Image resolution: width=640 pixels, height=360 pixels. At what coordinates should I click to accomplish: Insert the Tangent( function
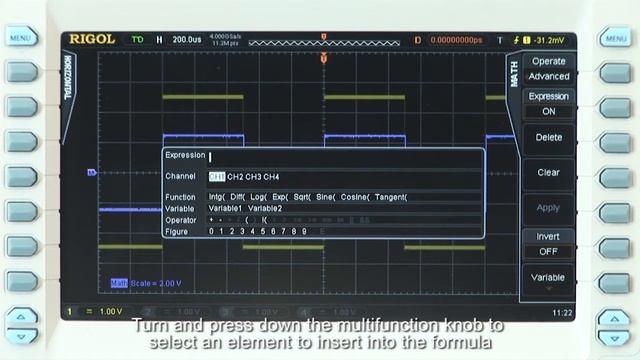[x=391, y=197]
